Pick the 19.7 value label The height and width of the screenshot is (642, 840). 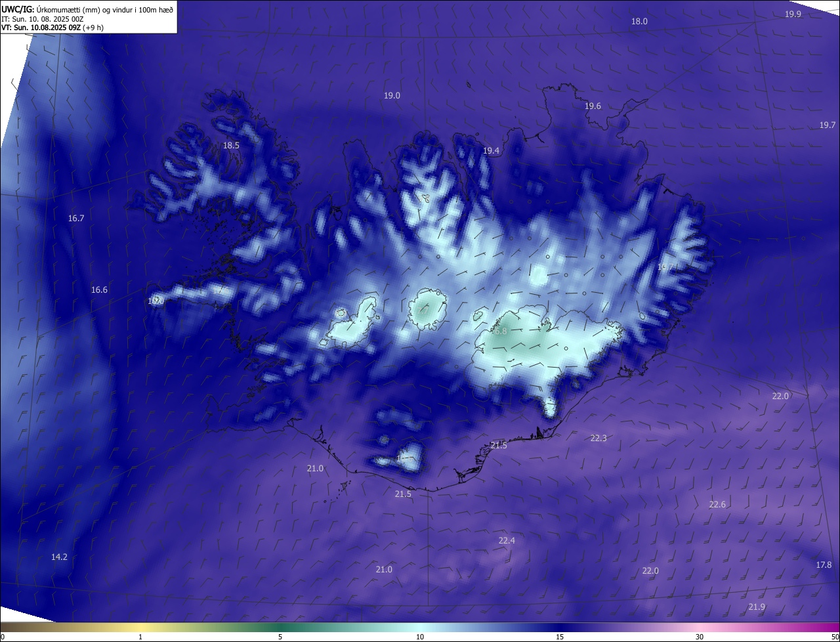pos(828,125)
